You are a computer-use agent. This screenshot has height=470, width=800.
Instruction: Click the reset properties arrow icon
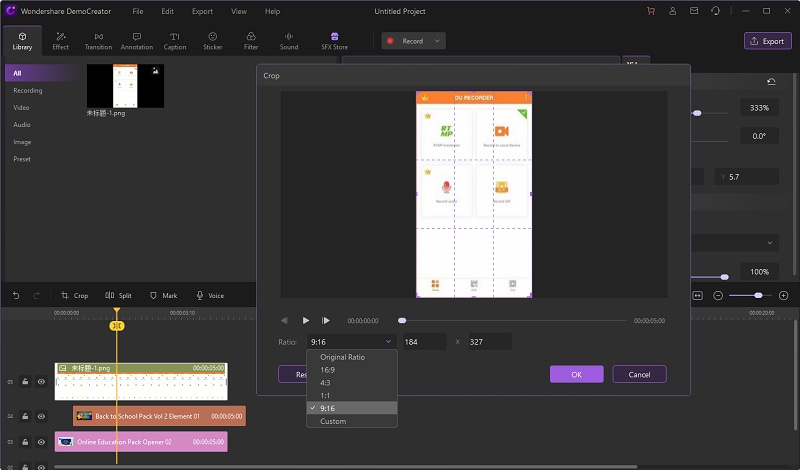[x=771, y=82]
